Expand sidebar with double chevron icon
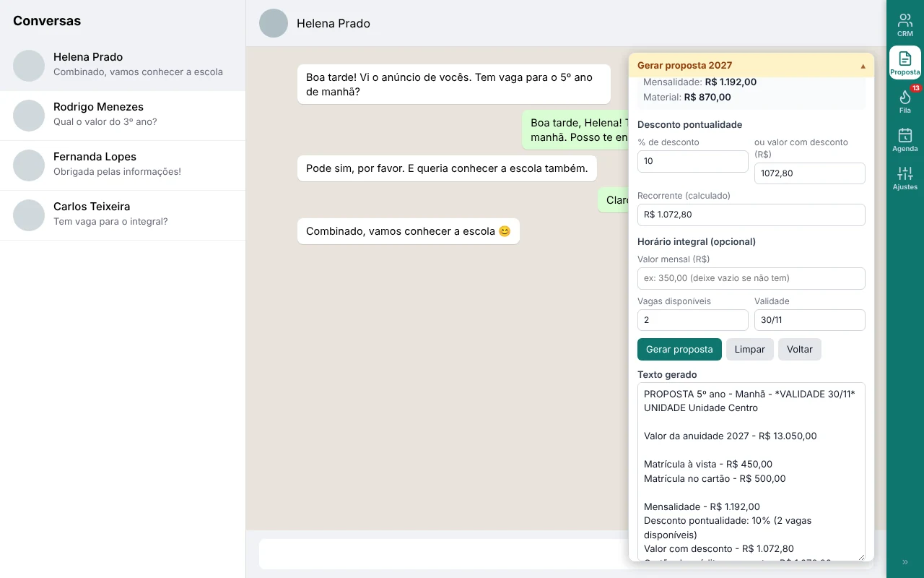The width and height of the screenshot is (924, 578). pyautogui.click(x=905, y=562)
